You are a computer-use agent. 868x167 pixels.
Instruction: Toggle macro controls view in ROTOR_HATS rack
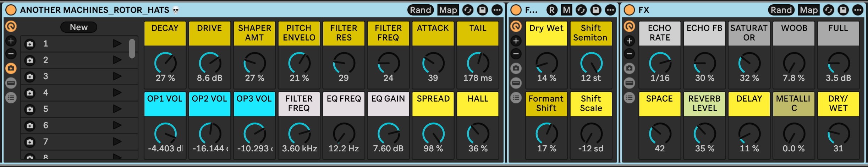11,26
